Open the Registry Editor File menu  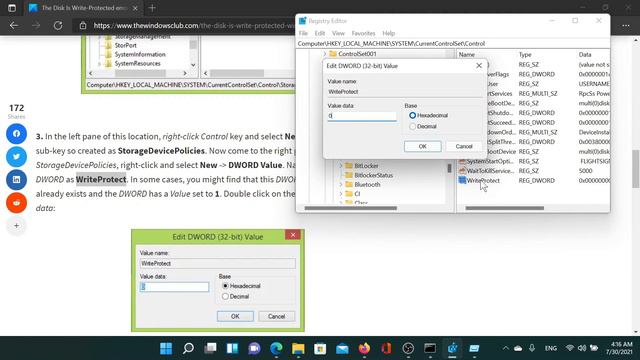click(x=303, y=33)
